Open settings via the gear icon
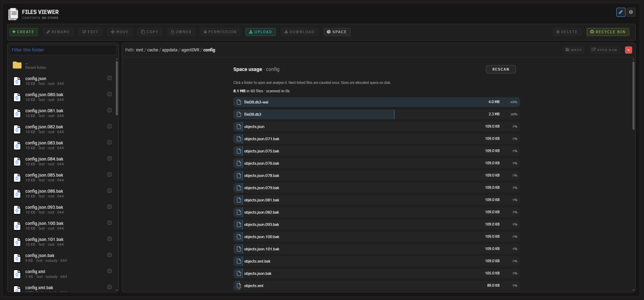 pos(631,12)
